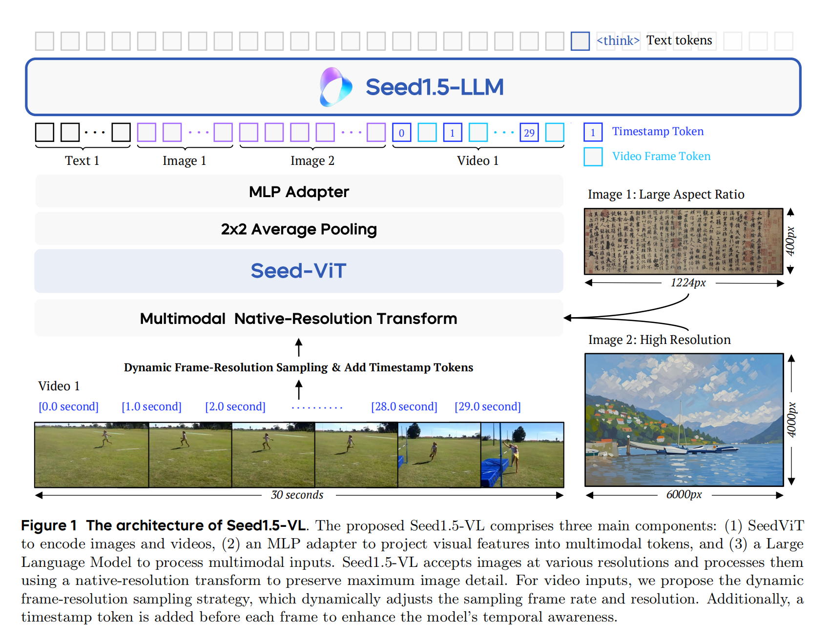Click the 2x2 Average Pooling block
828x644 pixels.
tap(299, 229)
